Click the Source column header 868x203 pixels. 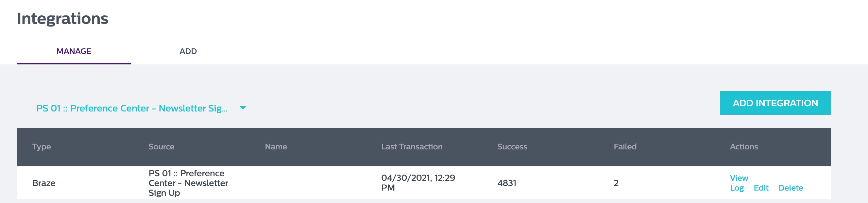pos(162,147)
